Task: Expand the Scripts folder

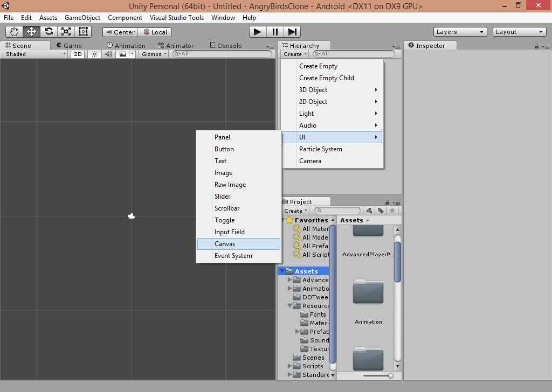Action: (289, 366)
